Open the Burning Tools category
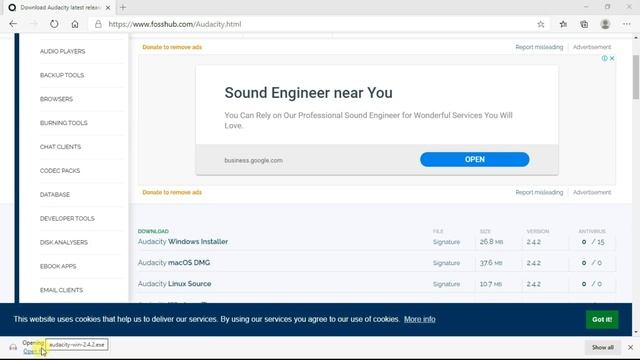 (64, 123)
